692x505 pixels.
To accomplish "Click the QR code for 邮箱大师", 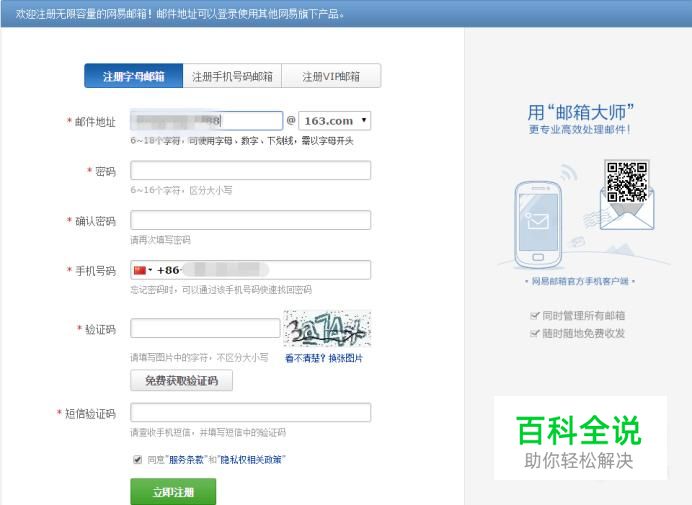I will coord(627,182).
